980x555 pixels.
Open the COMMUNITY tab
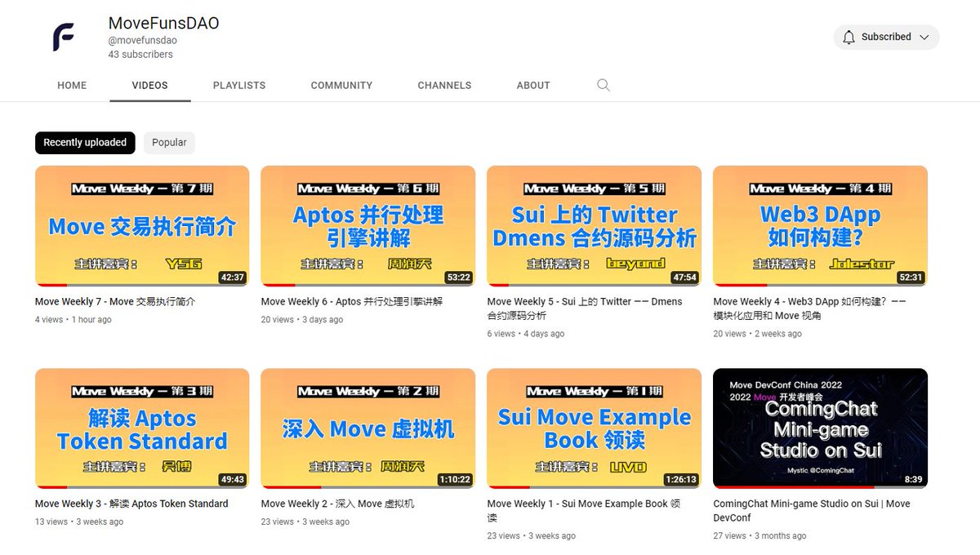coord(341,85)
